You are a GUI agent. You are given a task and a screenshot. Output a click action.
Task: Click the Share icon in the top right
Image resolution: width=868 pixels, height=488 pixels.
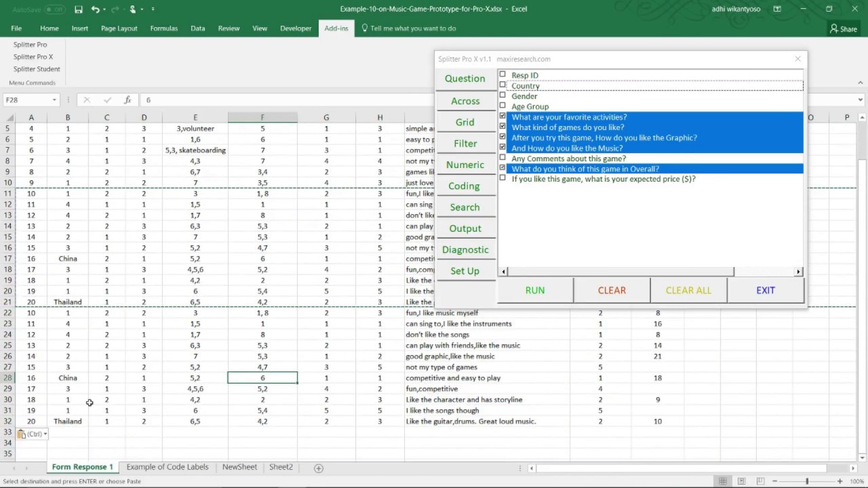(x=843, y=28)
